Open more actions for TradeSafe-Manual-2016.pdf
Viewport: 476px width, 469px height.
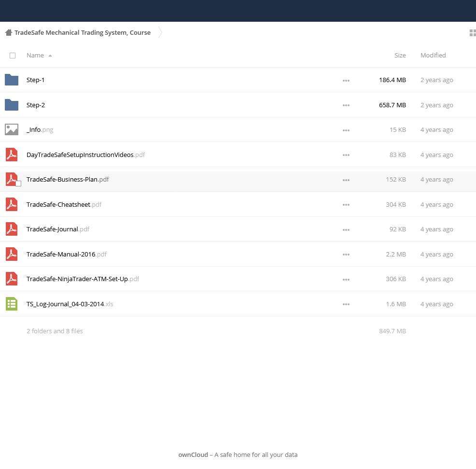tap(346, 255)
